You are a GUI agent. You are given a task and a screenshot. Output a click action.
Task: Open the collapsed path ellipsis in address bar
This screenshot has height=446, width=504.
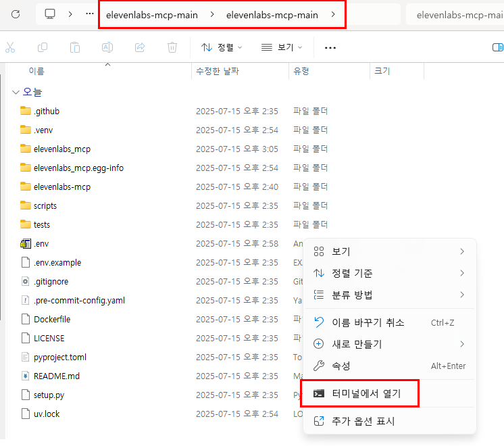click(90, 14)
